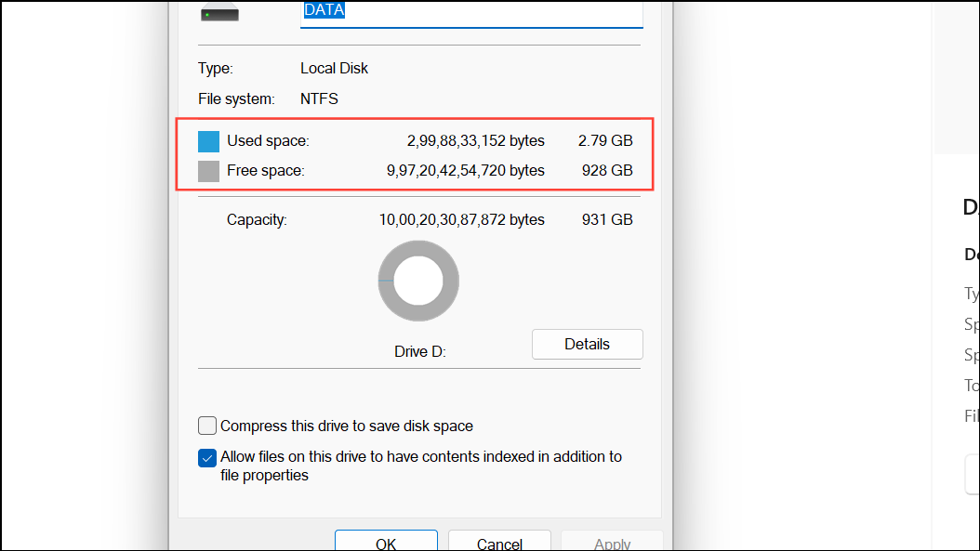This screenshot has width=980, height=551.
Task: Select the 928 GB free space value
Action: pos(606,170)
